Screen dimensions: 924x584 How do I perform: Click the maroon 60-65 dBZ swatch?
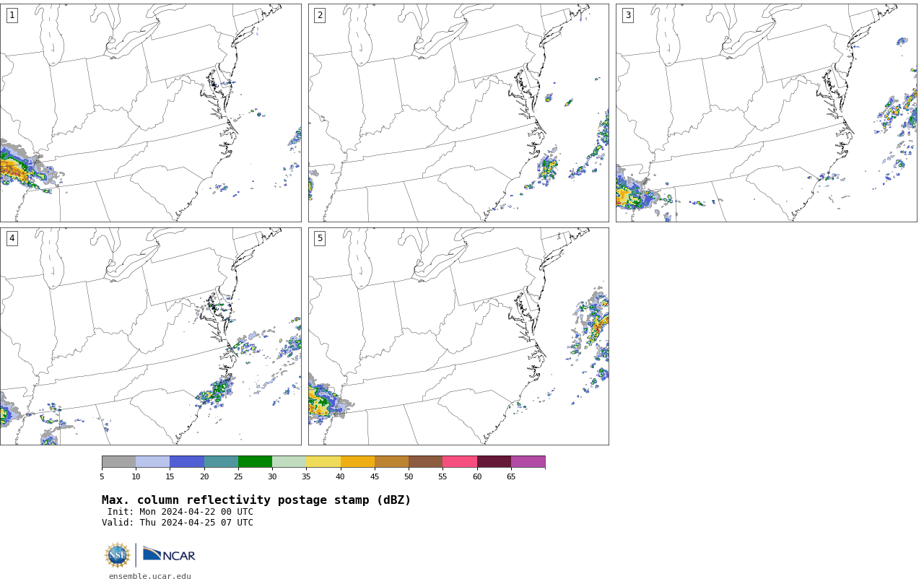tap(494, 462)
